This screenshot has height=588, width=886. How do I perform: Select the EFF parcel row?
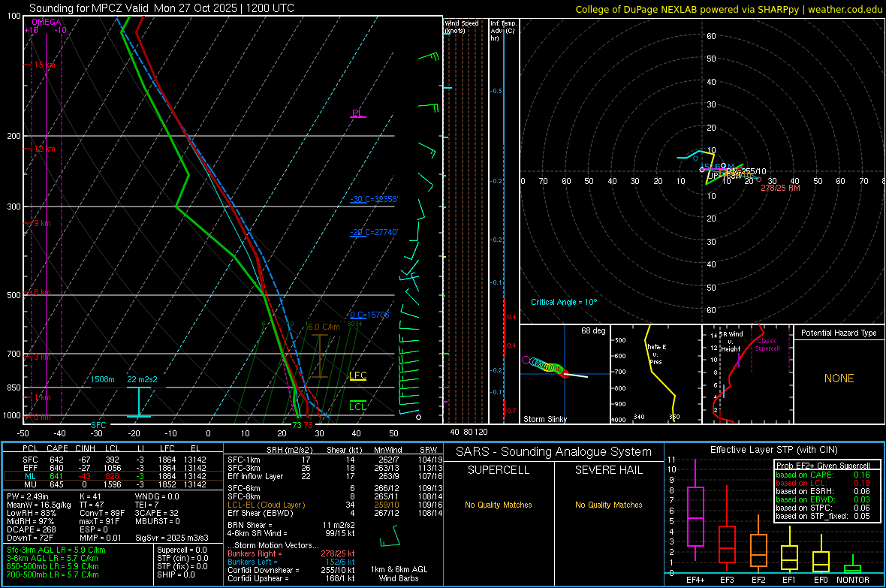tap(113, 468)
